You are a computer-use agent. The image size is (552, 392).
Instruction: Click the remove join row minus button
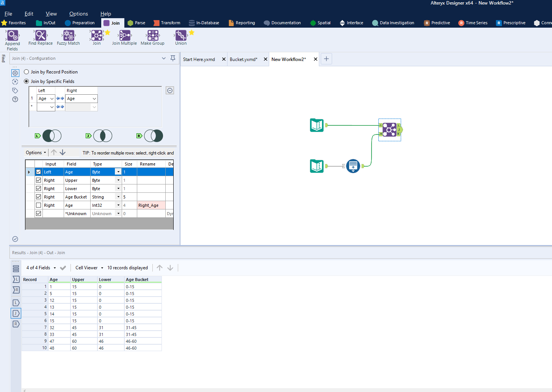pos(169,90)
